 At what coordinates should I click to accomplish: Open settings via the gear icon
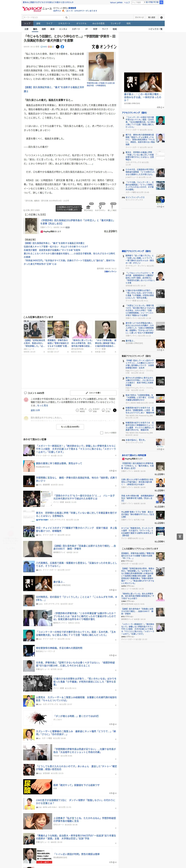point(161,17)
